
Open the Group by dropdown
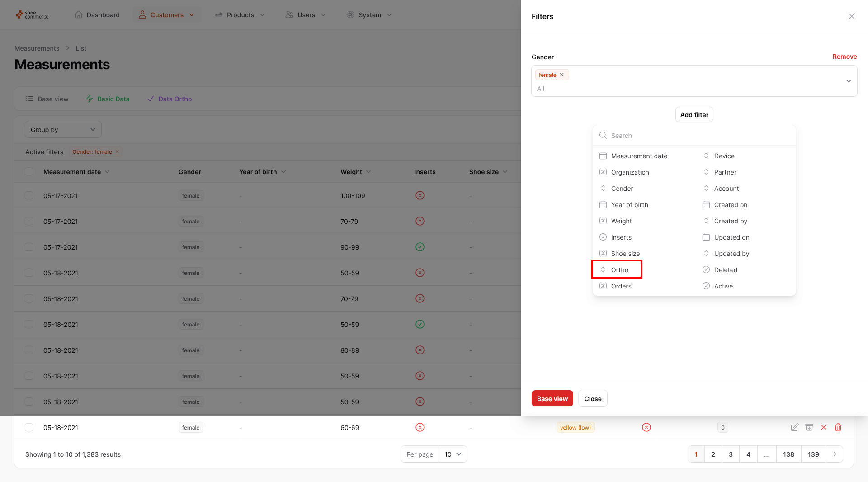[63, 130]
